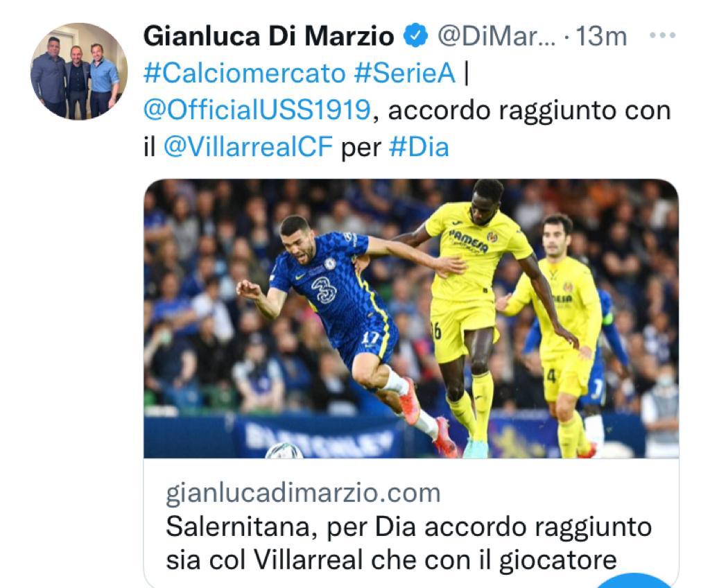Click the word "per" before #Dia
The height and width of the screenshot is (588, 710).
[x=361, y=148]
